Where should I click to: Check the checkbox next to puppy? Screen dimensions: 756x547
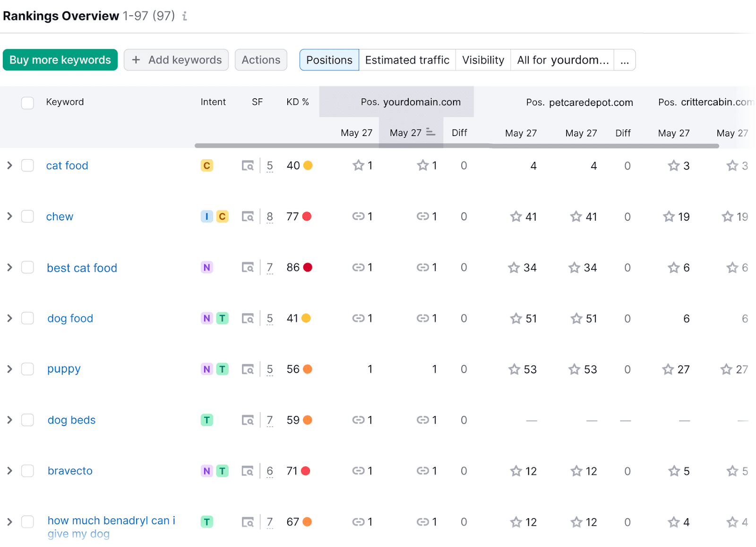tap(27, 369)
